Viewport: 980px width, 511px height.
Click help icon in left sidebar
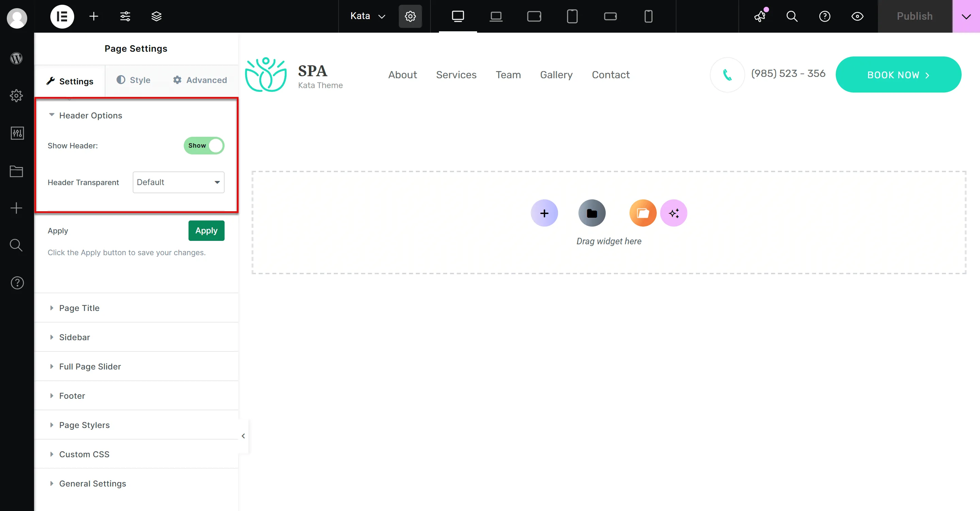pyautogui.click(x=17, y=283)
